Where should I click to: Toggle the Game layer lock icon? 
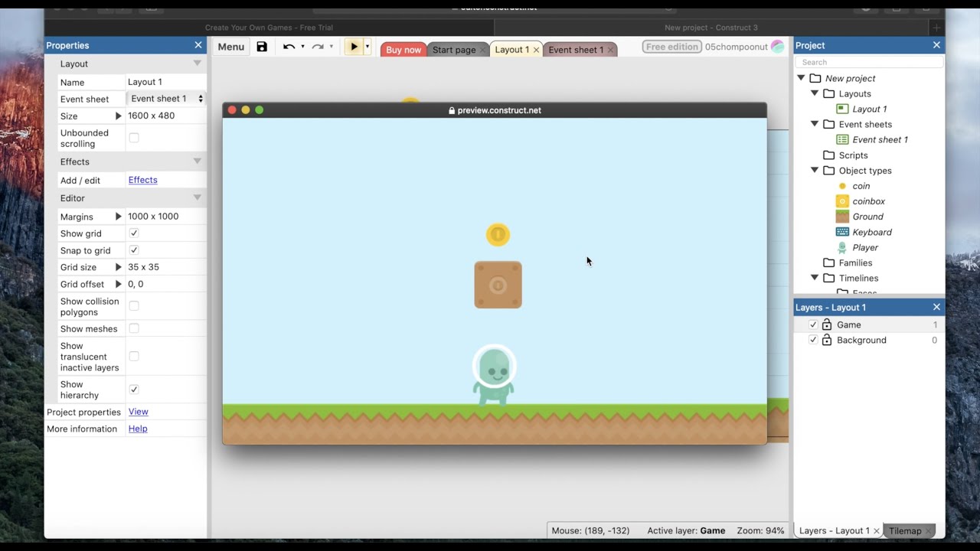click(x=827, y=324)
